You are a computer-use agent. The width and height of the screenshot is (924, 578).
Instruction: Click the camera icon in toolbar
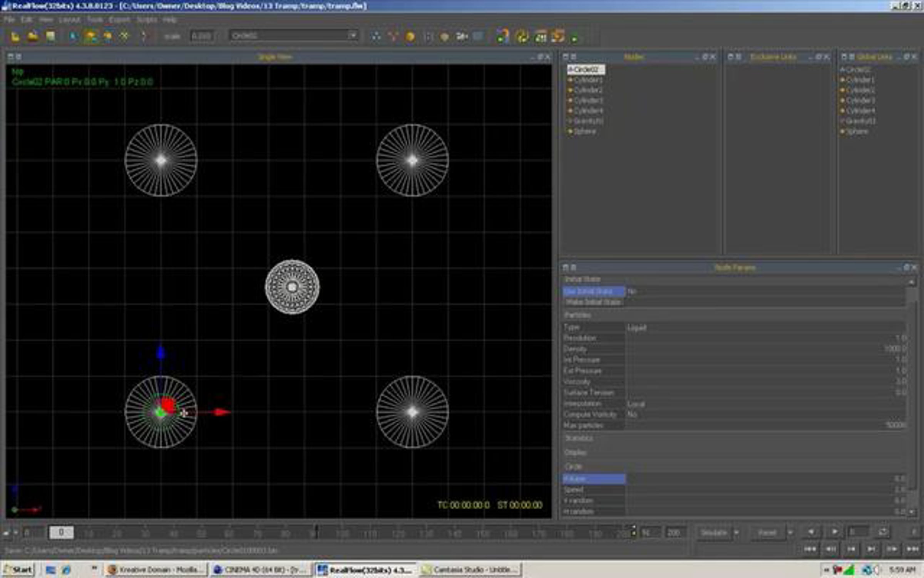tap(461, 37)
